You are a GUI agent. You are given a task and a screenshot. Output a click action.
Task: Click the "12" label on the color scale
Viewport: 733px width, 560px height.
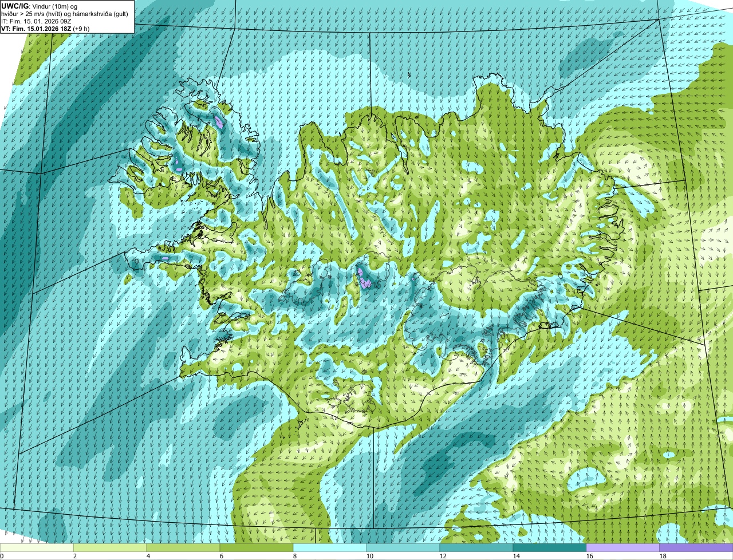[x=443, y=556]
